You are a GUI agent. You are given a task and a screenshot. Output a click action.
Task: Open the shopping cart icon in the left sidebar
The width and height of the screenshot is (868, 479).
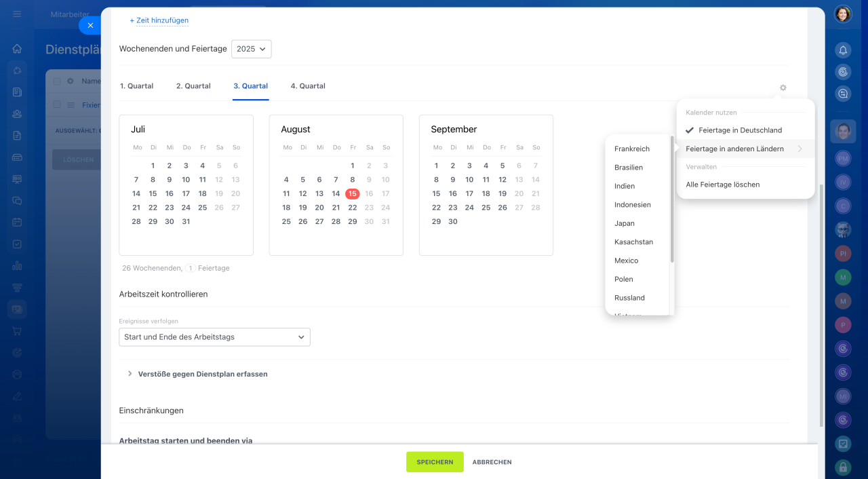17,330
